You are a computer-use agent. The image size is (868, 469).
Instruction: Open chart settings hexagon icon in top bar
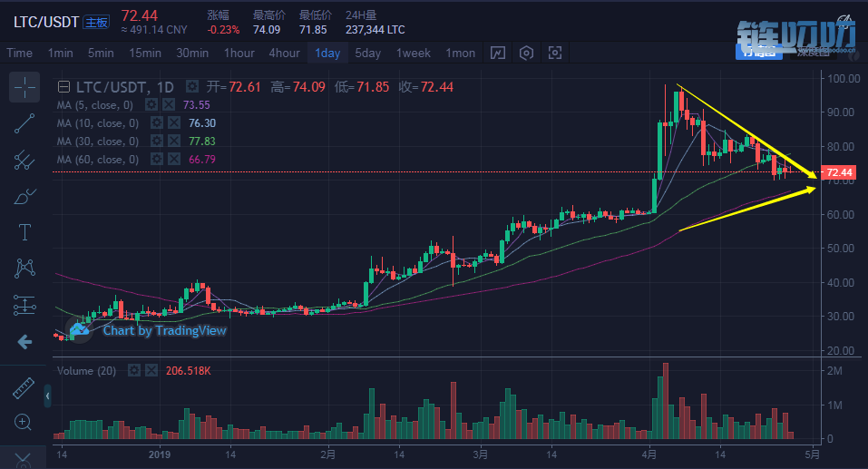tap(526, 54)
